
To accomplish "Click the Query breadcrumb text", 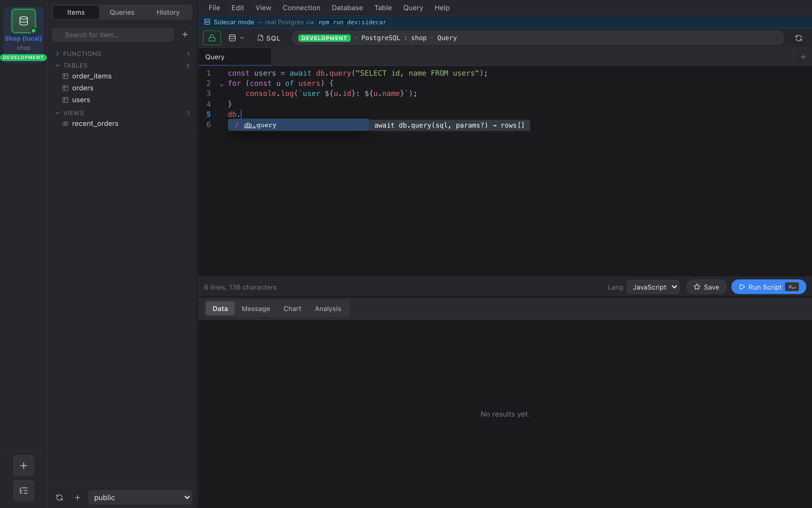I will [447, 38].
